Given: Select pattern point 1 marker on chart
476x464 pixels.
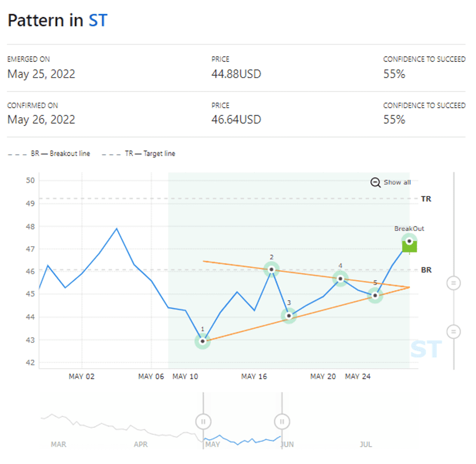Looking at the screenshot, I should click(x=202, y=341).
